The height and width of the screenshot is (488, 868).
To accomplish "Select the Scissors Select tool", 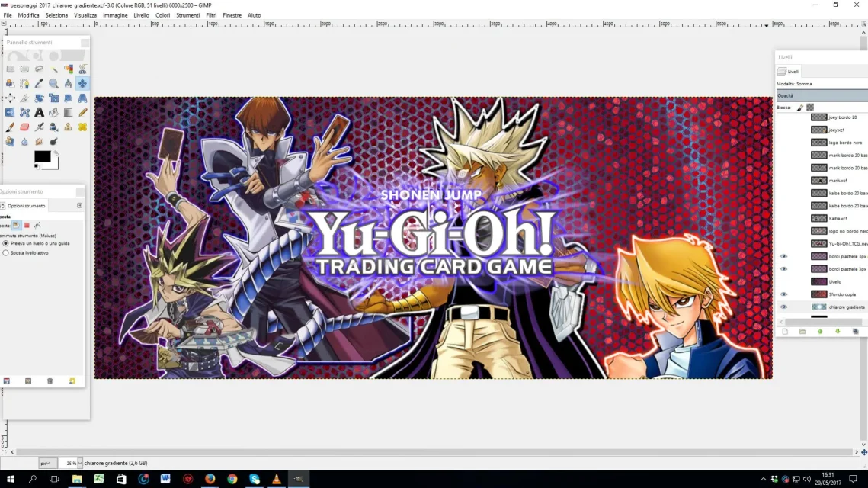I will [x=82, y=69].
